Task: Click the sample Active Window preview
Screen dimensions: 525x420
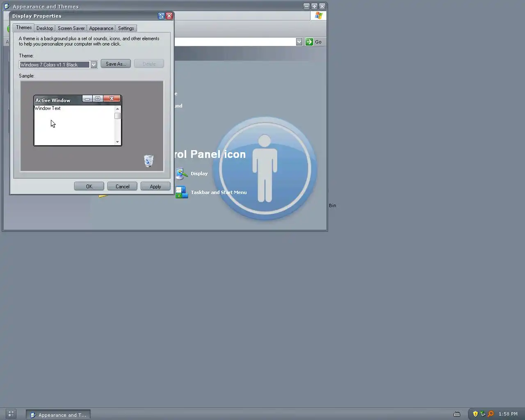Action: point(78,121)
